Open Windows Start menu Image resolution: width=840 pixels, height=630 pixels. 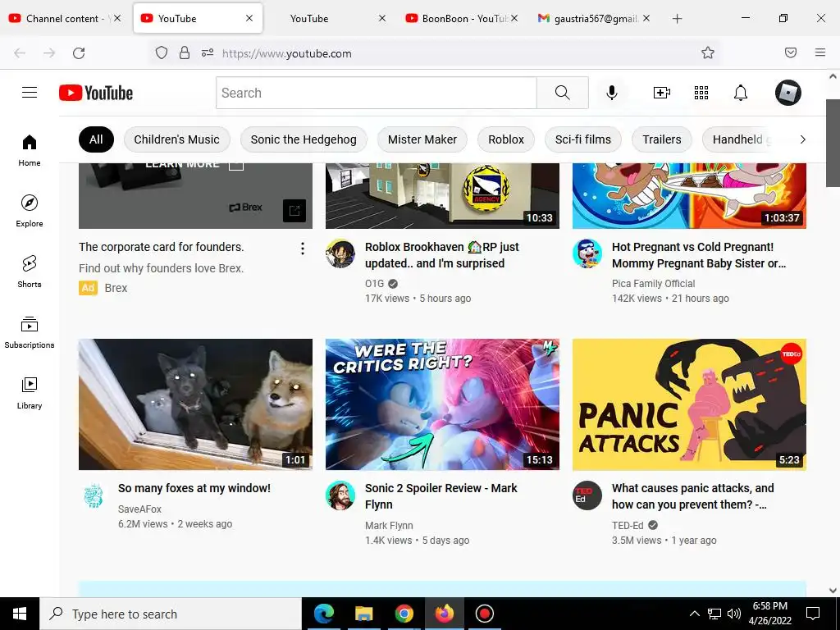(20, 614)
